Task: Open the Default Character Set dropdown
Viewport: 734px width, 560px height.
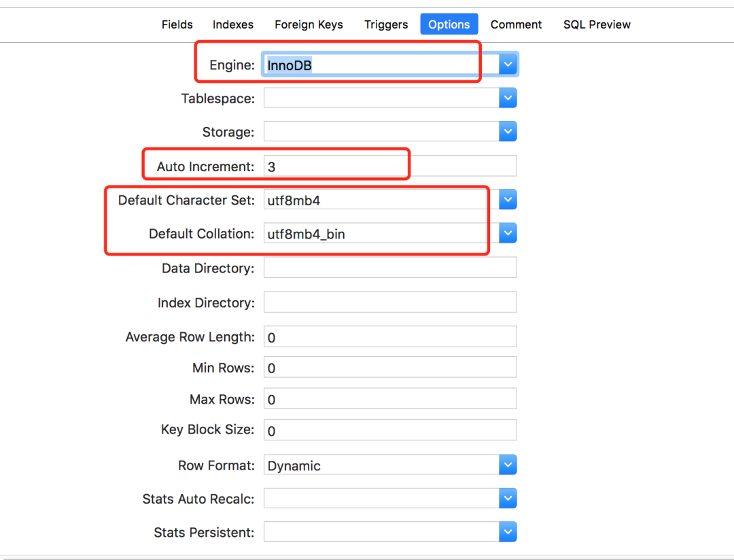Action: coord(508,199)
